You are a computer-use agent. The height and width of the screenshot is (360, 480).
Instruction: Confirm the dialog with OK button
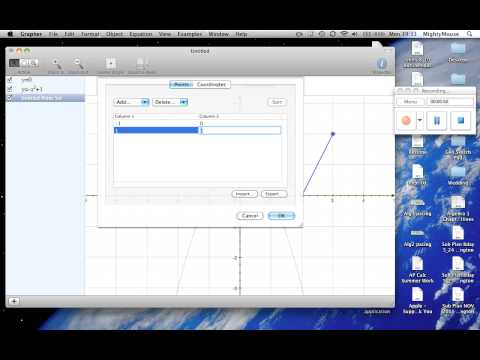click(x=281, y=216)
